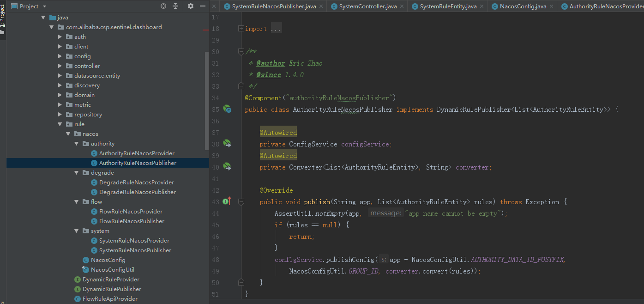Click folded import ellipsis placeholder
Screen dimensions: 644x304
(276, 29)
